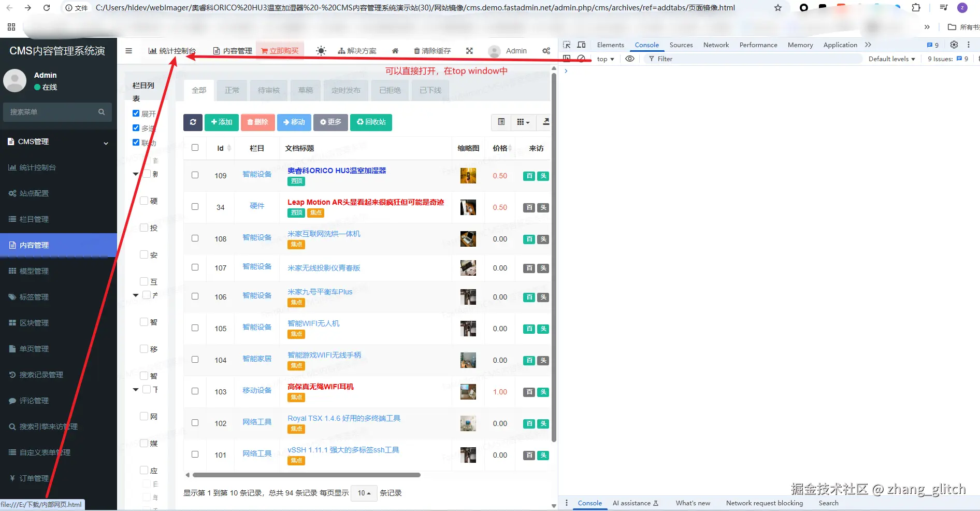980x511 pixels.
Task: Click the export data icon in table toolbar
Action: 545,122
